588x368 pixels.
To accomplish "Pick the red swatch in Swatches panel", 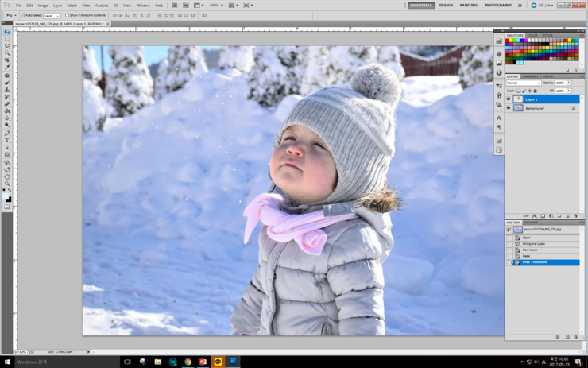I will [509, 41].
